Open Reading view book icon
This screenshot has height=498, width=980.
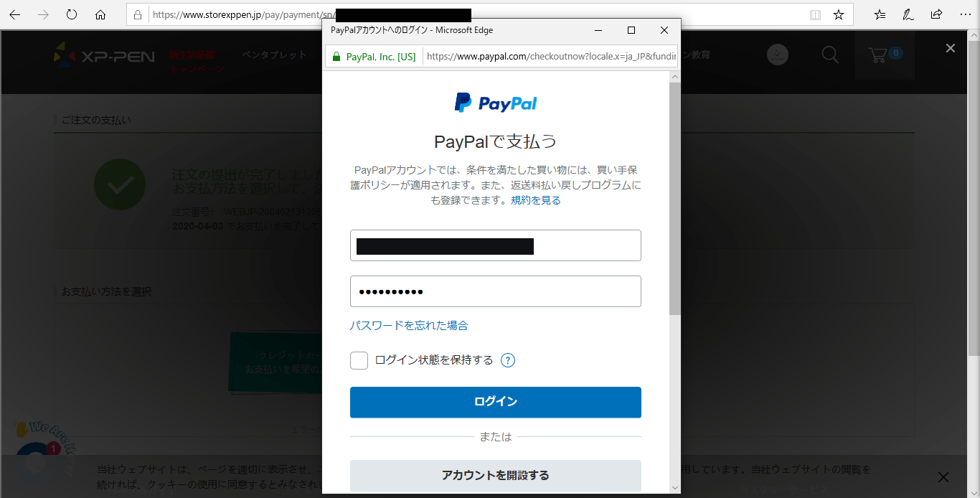tap(815, 14)
